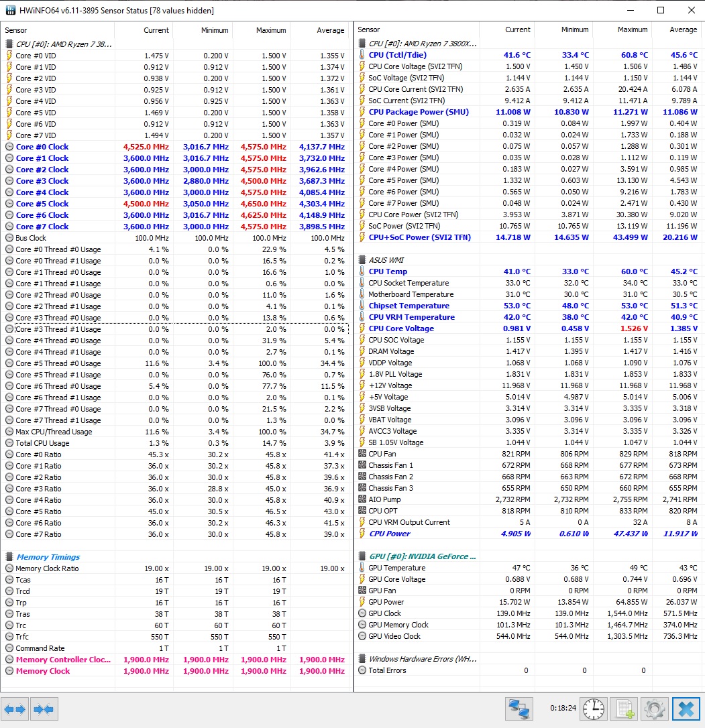This screenshot has width=705, height=728.
Task: Click thermometer icon beside CPU (Tctl/Tdie)
Action: tap(362, 55)
